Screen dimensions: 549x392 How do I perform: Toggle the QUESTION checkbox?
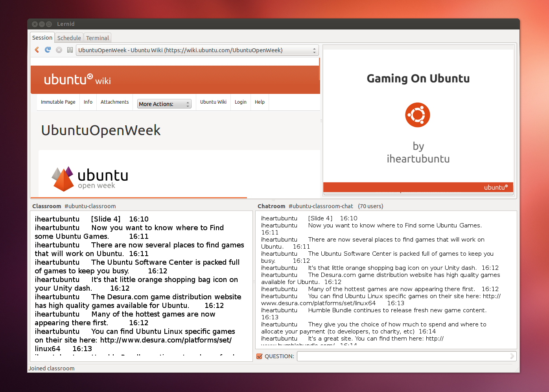pyautogui.click(x=260, y=356)
